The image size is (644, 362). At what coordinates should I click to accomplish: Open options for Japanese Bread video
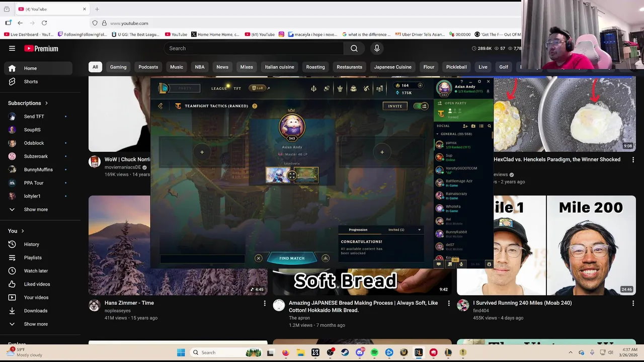(x=449, y=303)
